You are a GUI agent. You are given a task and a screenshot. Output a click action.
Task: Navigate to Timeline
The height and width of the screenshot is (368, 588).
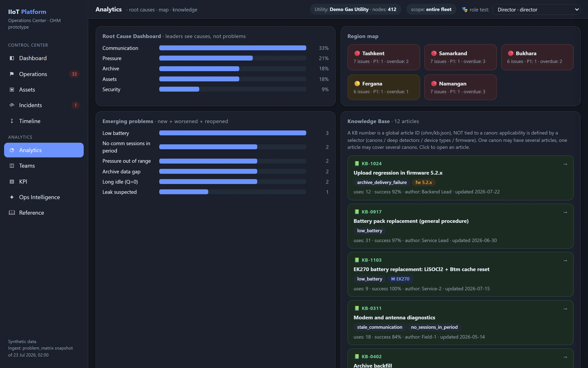point(44,121)
